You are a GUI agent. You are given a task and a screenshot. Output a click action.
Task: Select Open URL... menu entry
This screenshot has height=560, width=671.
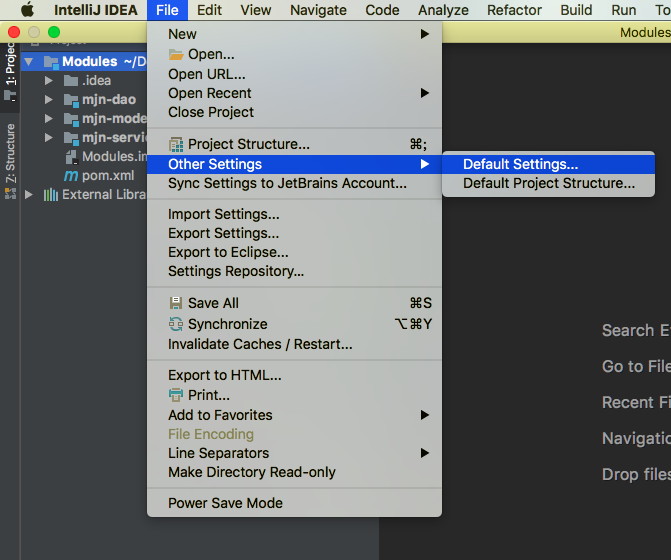294,74
